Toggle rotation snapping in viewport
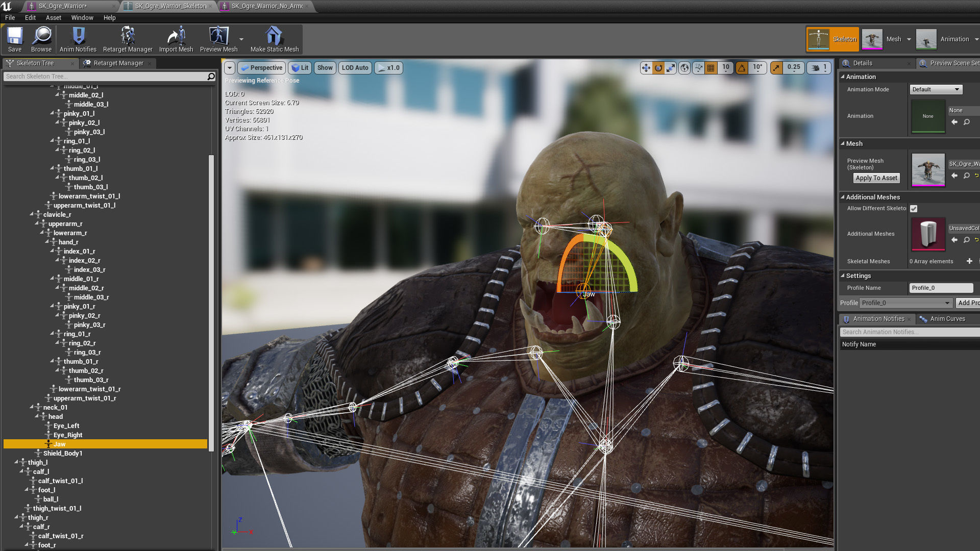Image resolution: width=980 pixels, height=551 pixels. coord(742,68)
